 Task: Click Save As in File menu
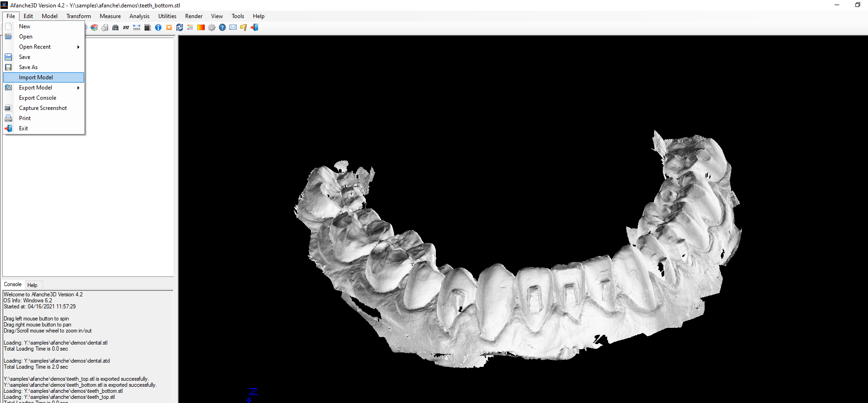[x=28, y=67]
